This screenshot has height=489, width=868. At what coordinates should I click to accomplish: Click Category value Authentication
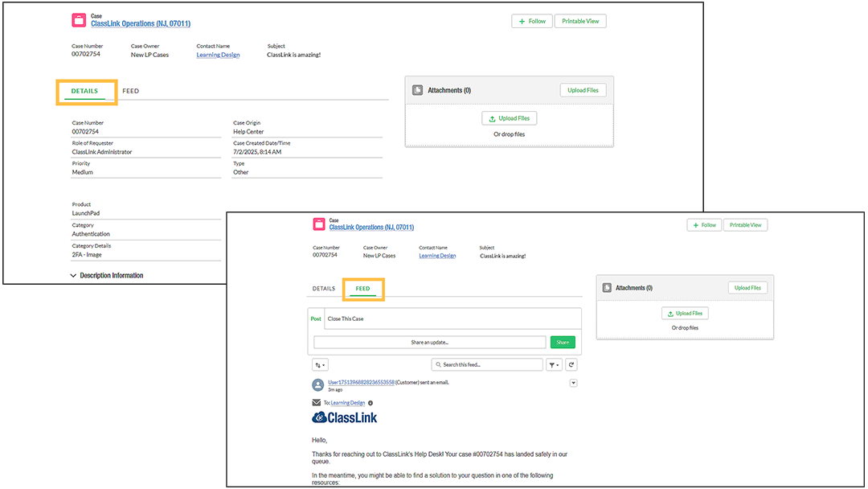91,234
